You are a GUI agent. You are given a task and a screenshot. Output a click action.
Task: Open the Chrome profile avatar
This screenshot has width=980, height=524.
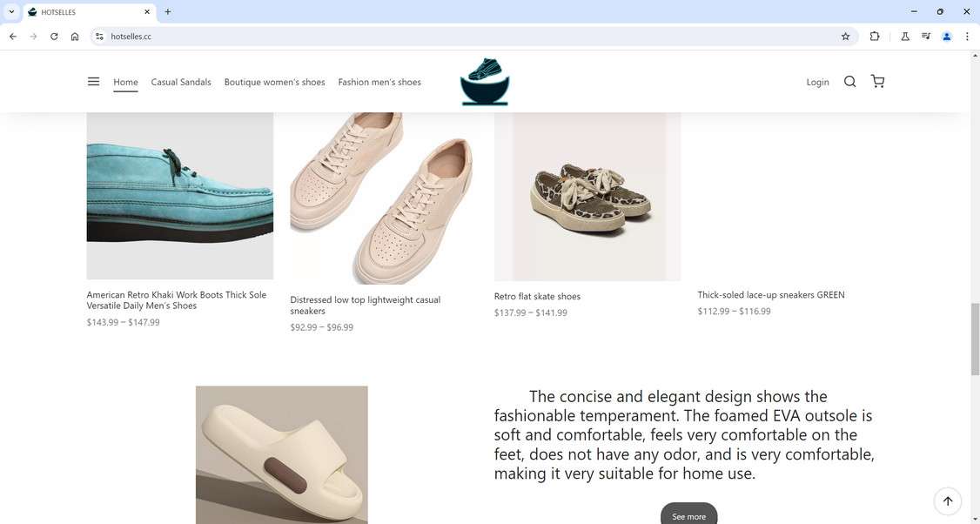click(947, 37)
